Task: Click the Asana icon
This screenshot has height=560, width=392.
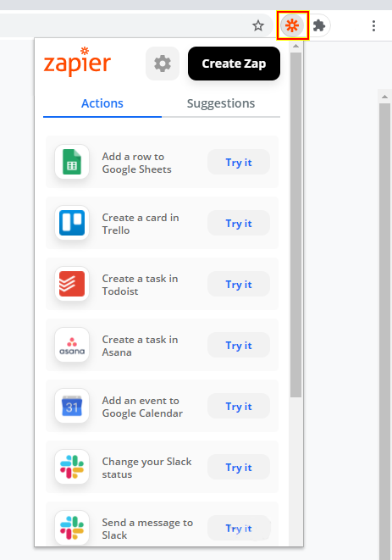Action: click(x=72, y=345)
